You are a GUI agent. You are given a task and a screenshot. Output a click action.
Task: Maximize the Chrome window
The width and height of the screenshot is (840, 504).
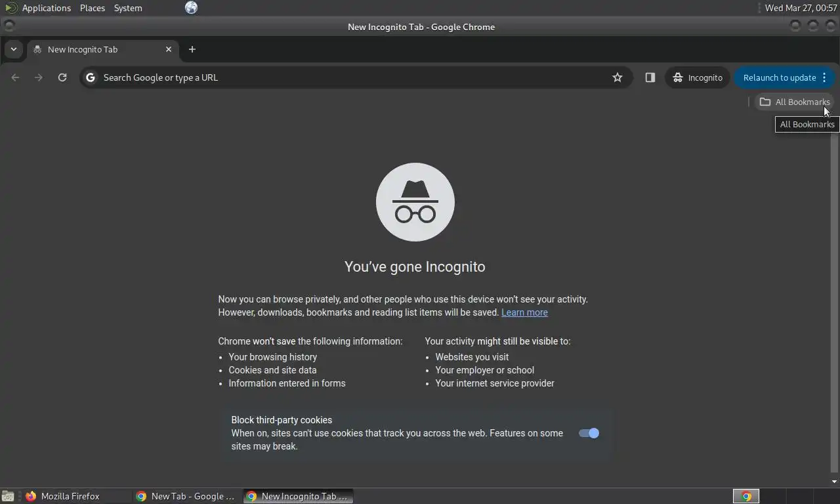pyautogui.click(x=813, y=26)
